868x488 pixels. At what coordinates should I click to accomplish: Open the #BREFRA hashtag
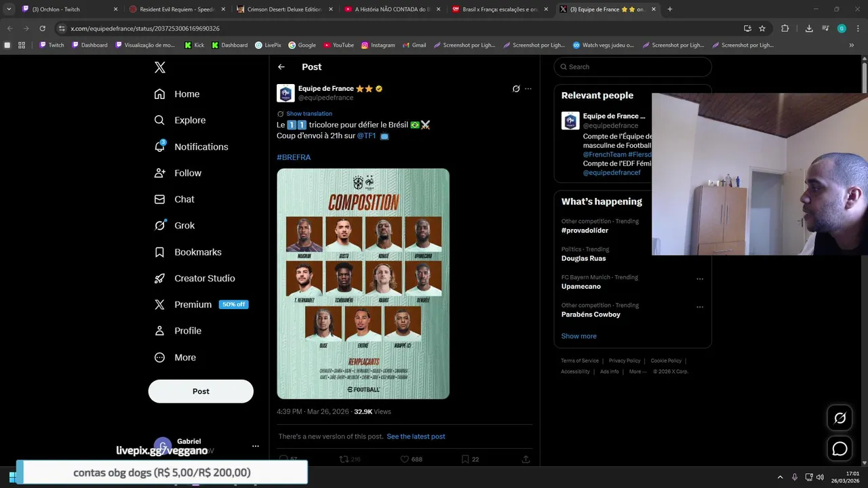294,157
